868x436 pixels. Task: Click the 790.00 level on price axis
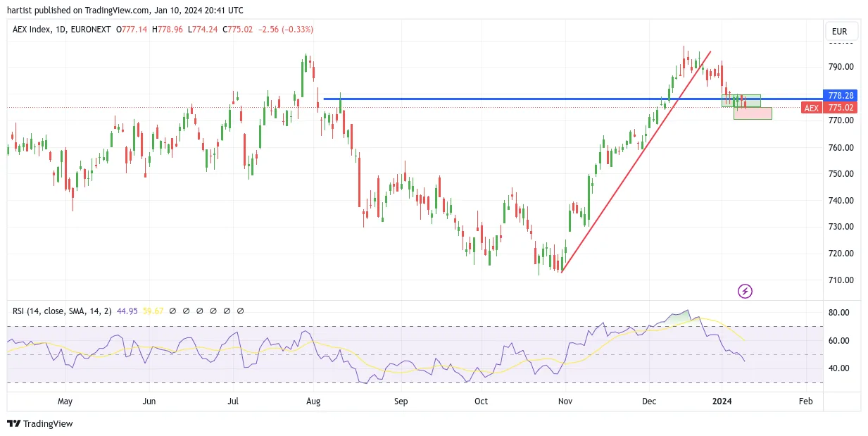click(841, 67)
